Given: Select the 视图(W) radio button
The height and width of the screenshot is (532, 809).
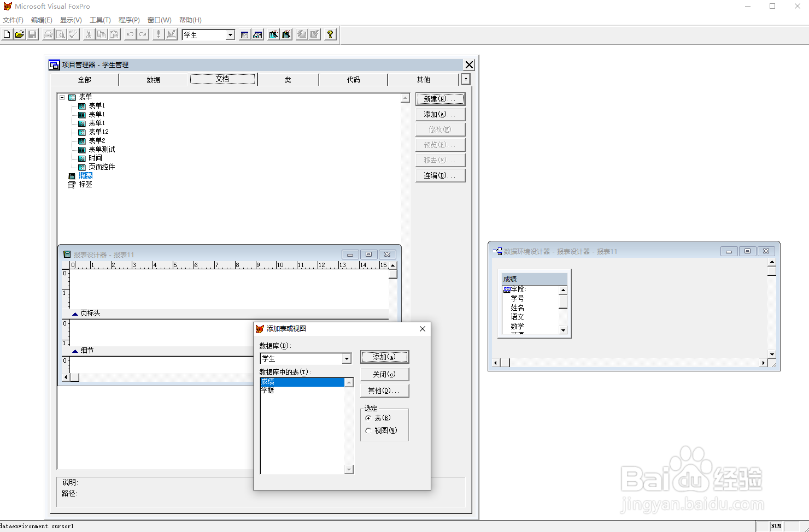Looking at the screenshot, I should pyautogui.click(x=368, y=430).
